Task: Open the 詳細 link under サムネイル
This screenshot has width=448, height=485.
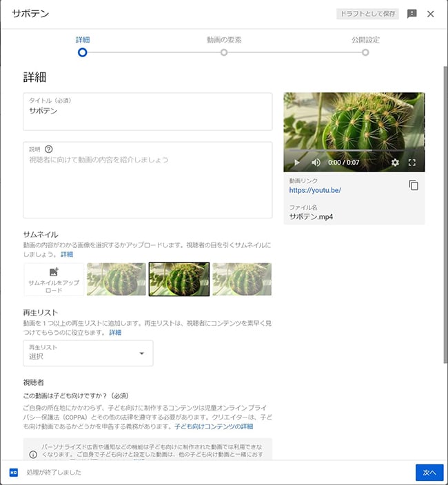Action: click(x=67, y=254)
